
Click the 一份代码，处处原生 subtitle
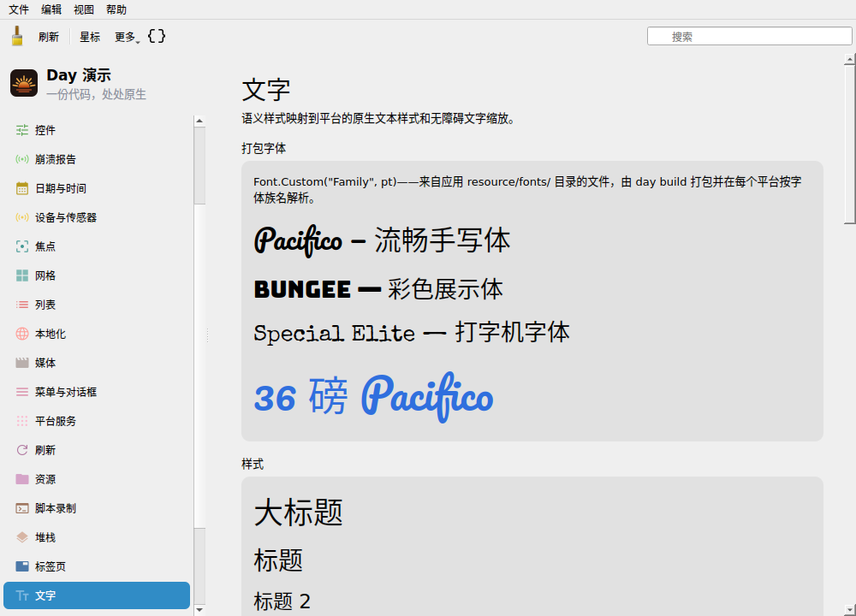point(97,94)
